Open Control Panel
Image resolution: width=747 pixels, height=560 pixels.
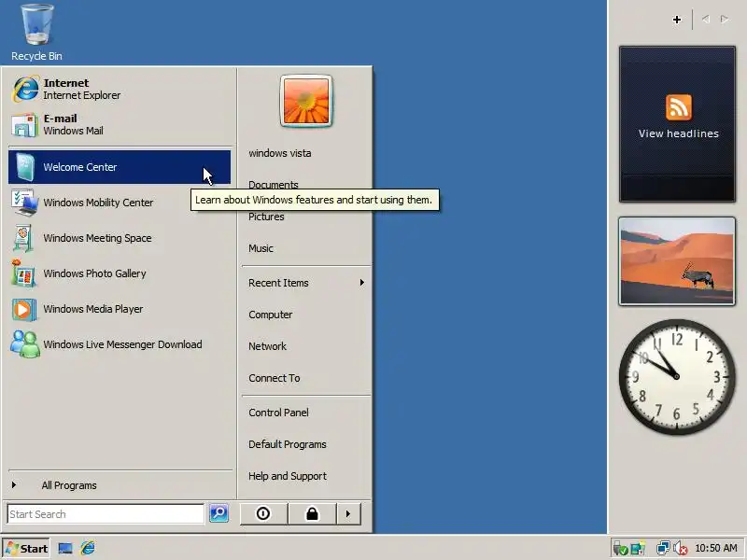278,413
